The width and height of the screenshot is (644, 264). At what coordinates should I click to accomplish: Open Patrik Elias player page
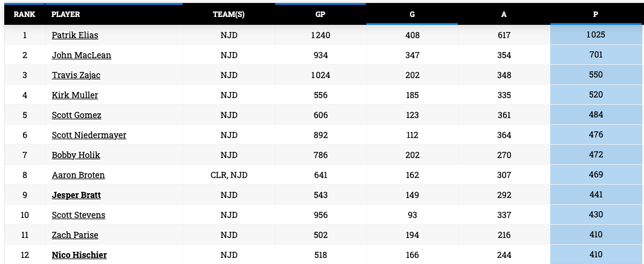coord(75,35)
